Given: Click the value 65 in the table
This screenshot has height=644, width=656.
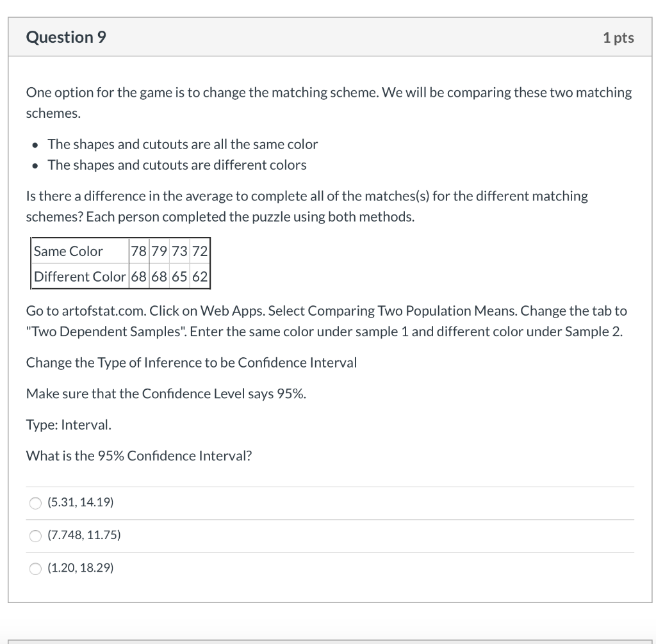Looking at the screenshot, I should (x=180, y=277).
